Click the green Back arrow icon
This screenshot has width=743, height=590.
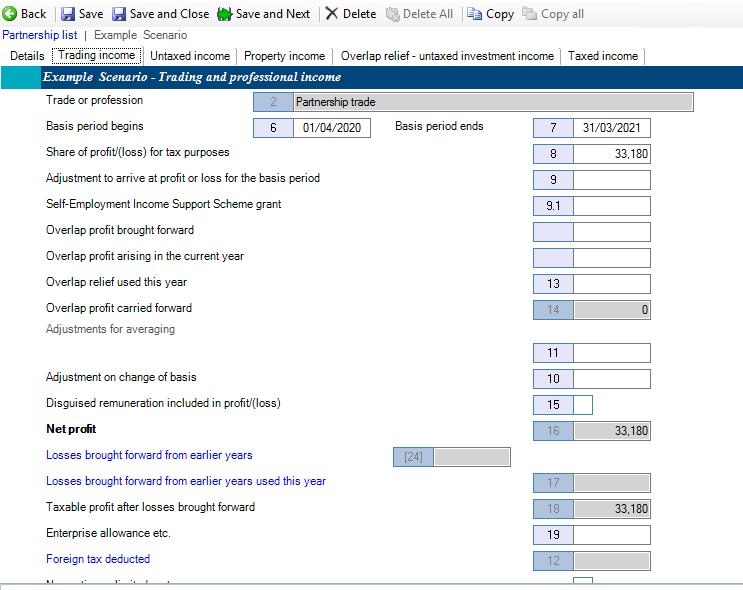(9, 14)
